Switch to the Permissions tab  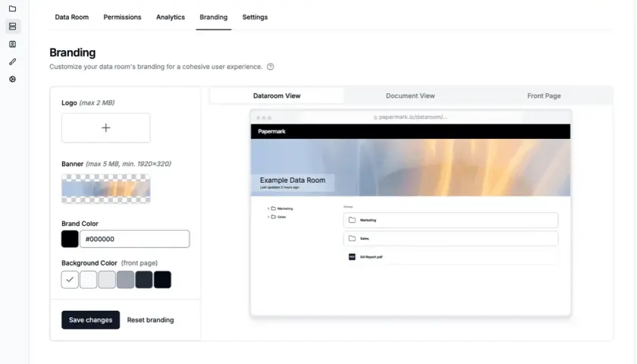[x=122, y=17]
